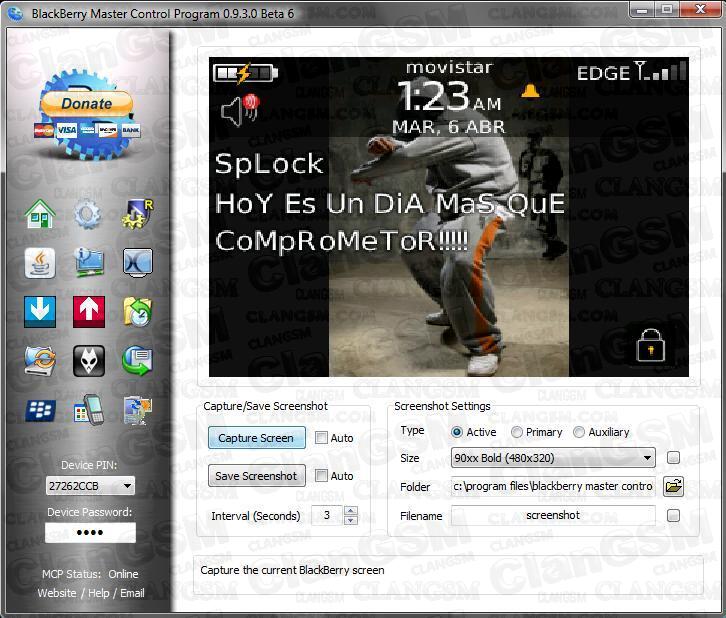Click the gears icon with the R badge
Screen dimensions: 726x618
(x=138, y=214)
